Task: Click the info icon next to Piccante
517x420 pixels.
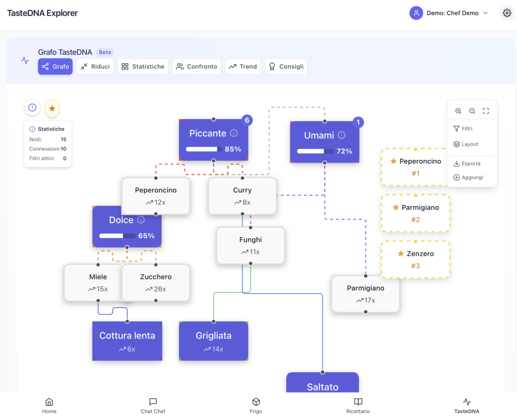Action: pyautogui.click(x=234, y=133)
